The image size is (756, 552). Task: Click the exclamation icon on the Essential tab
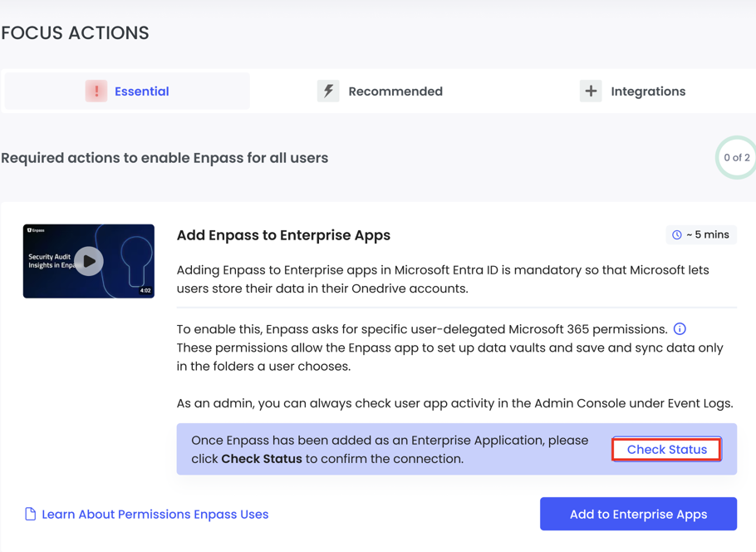pyautogui.click(x=97, y=91)
